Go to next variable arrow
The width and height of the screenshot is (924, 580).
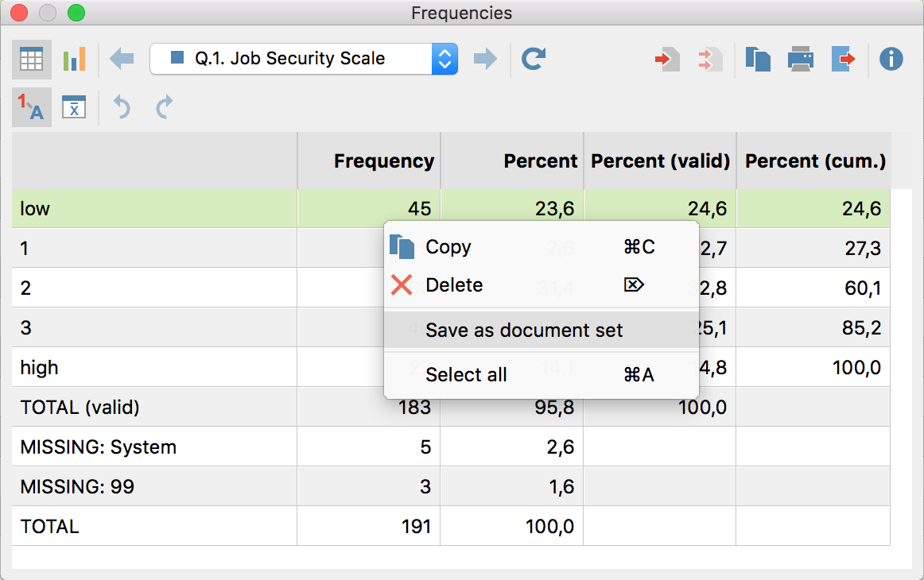click(x=485, y=59)
